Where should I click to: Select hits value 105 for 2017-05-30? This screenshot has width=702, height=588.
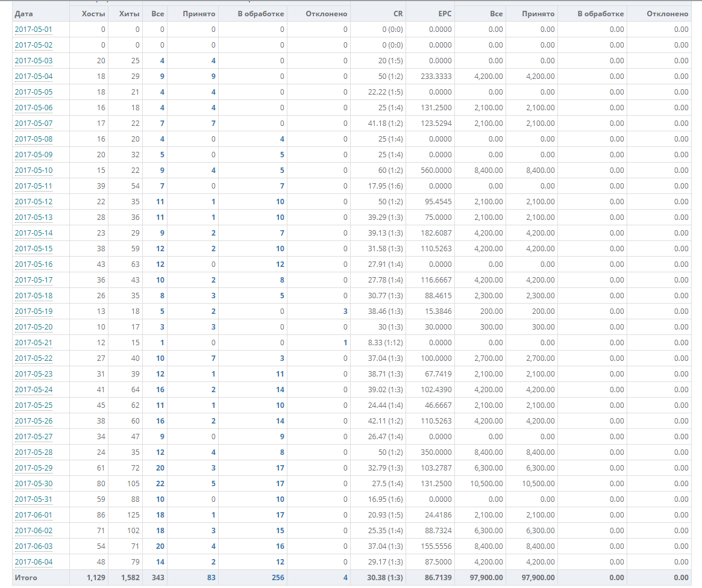pyautogui.click(x=133, y=484)
